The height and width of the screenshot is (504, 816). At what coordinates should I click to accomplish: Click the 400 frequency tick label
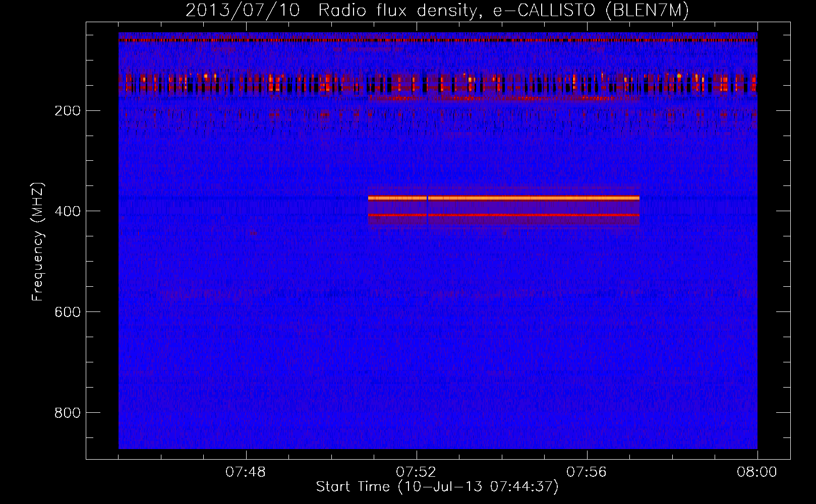tap(68, 211)
